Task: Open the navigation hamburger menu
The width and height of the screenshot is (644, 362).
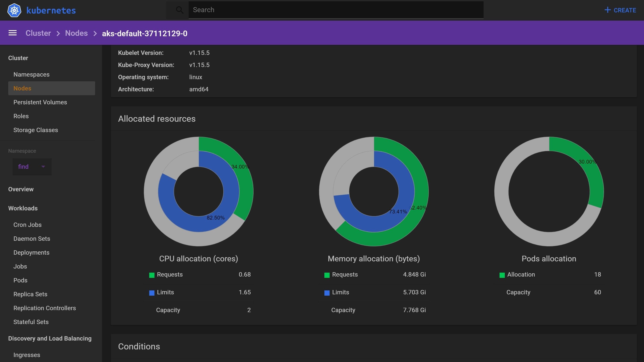Action: click(x=12, y=33)
